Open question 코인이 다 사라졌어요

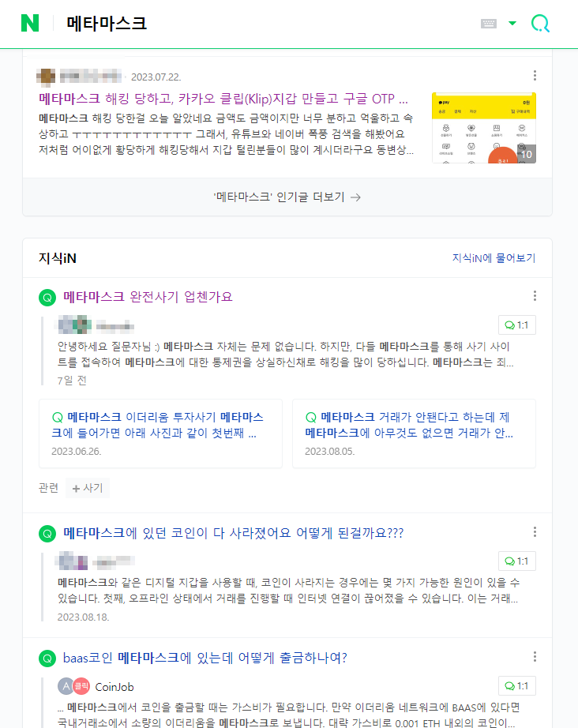tap(233, 533)
